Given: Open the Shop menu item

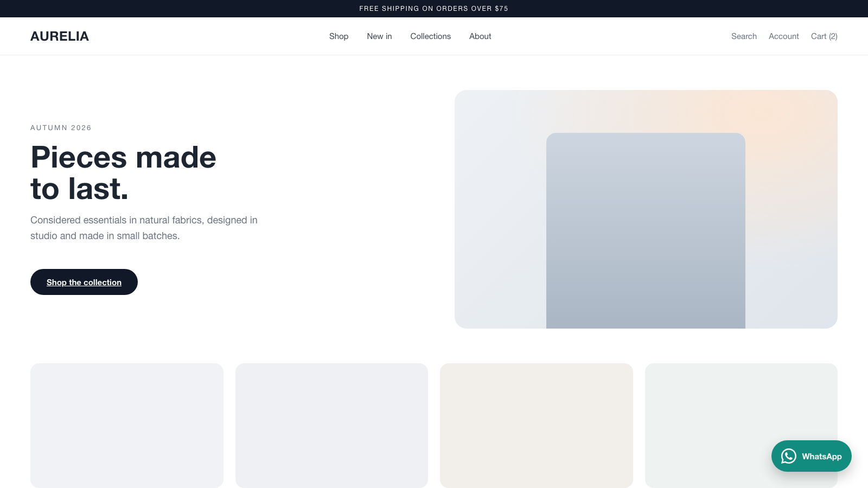Looking at the screenshot, I should tap(339, 36).
